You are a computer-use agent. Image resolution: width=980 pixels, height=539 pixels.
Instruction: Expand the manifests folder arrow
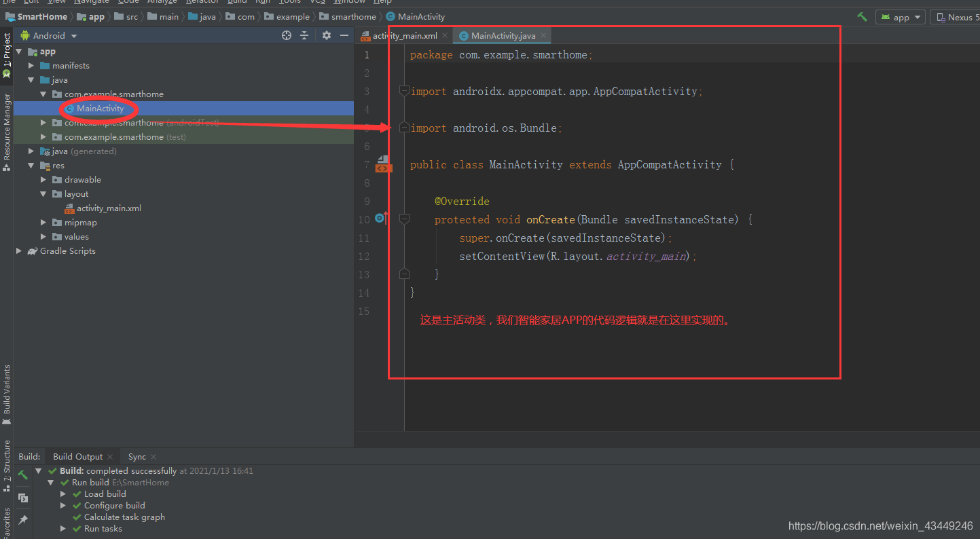coord(31,66)
